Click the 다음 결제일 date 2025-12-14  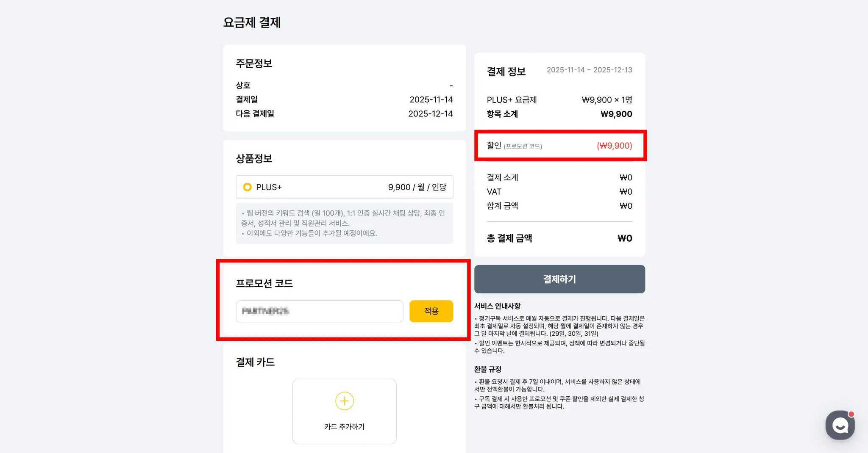[x=430, y=113]
